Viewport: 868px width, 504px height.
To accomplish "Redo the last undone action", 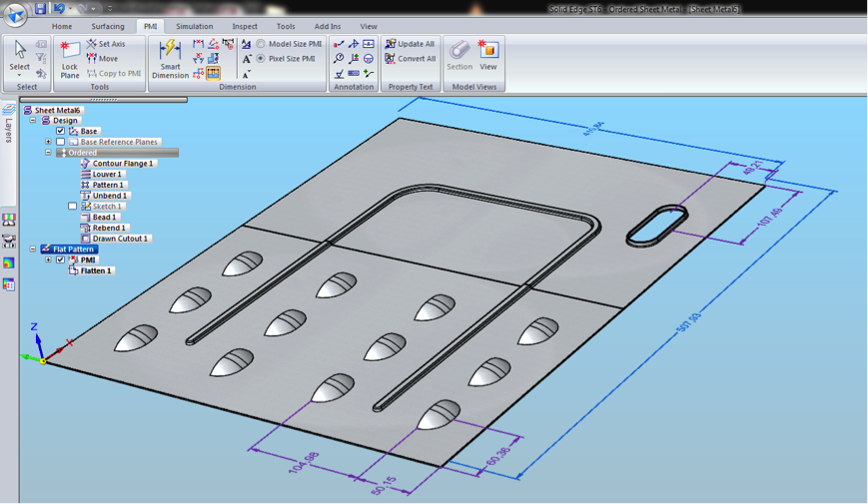I will (83, 8).
